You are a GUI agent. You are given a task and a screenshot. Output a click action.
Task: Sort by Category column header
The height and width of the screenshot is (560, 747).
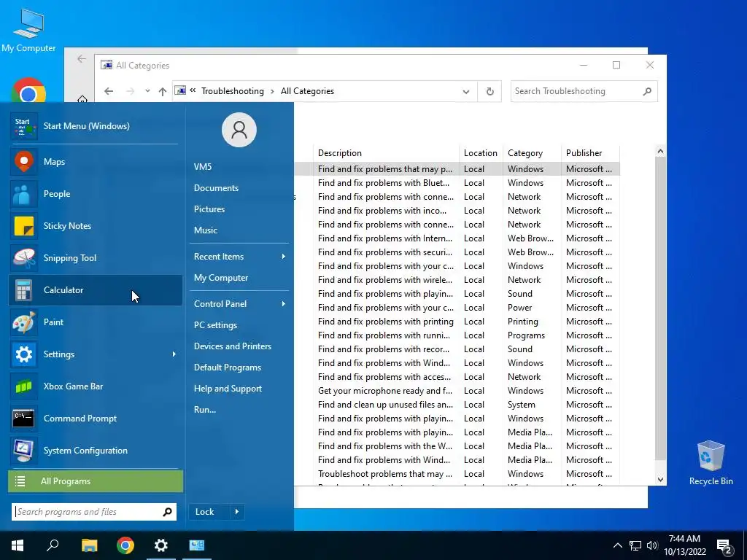click(532, 153)
